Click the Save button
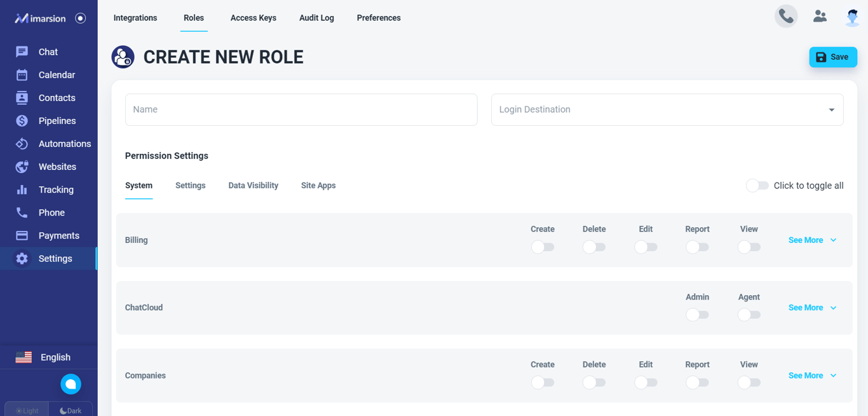Viewport: 868px width, 416px height. tap(832, 57)
